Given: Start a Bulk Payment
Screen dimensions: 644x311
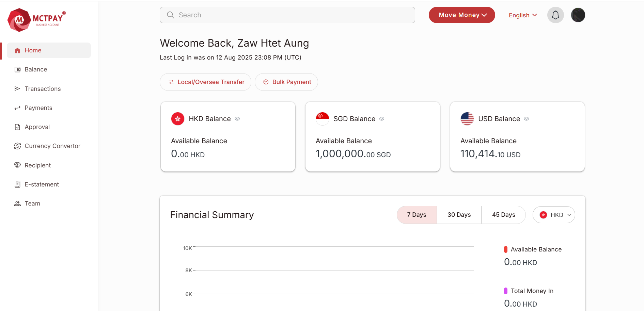Looking at the screenshot, I should click(x=286, y=82).
